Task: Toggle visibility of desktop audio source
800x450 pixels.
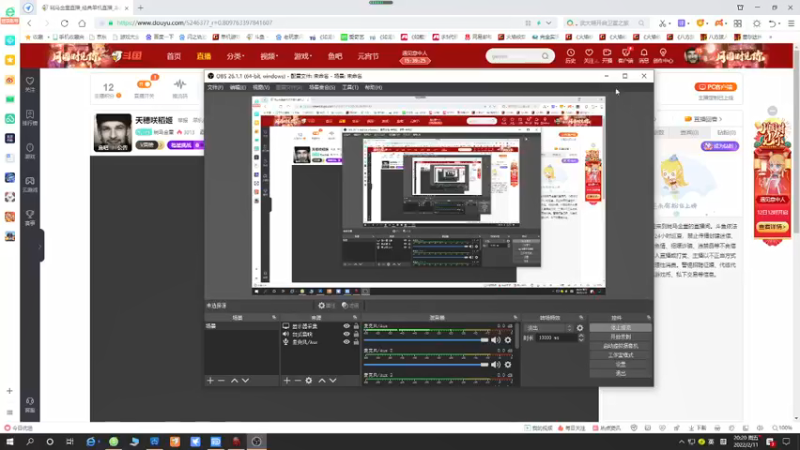Action: pyautogui.click(x=346, y=334)
